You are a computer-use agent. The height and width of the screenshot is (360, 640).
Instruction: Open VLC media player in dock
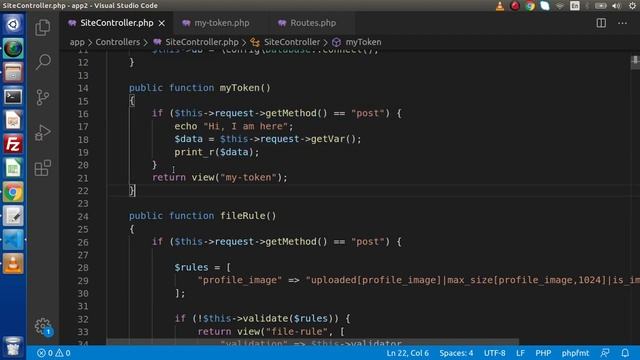click(x=13, y=264)
